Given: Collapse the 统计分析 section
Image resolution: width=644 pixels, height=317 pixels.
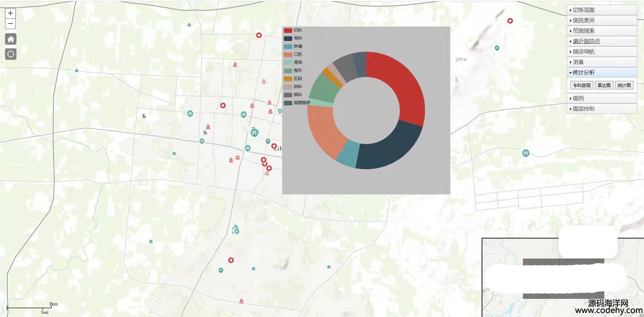Looking at the screenshot, I should [x=583, y=73].
